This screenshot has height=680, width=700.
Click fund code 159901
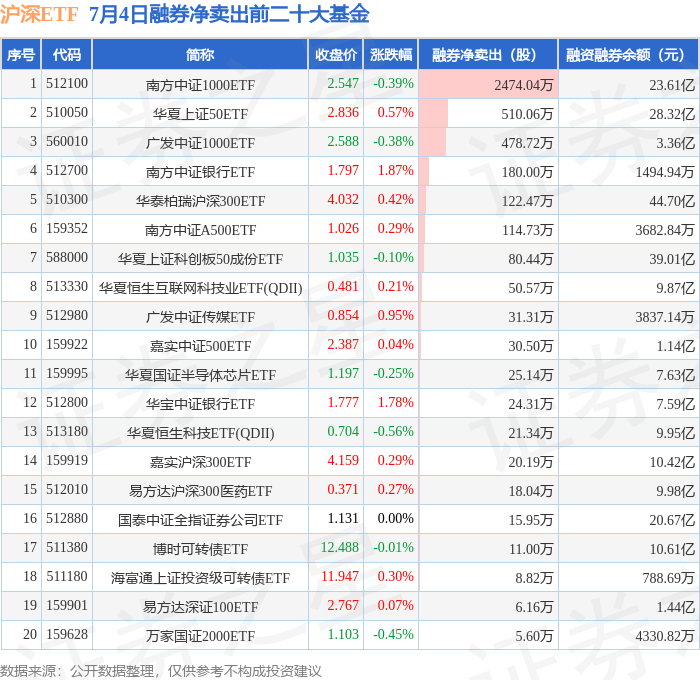tap(67, 605)
